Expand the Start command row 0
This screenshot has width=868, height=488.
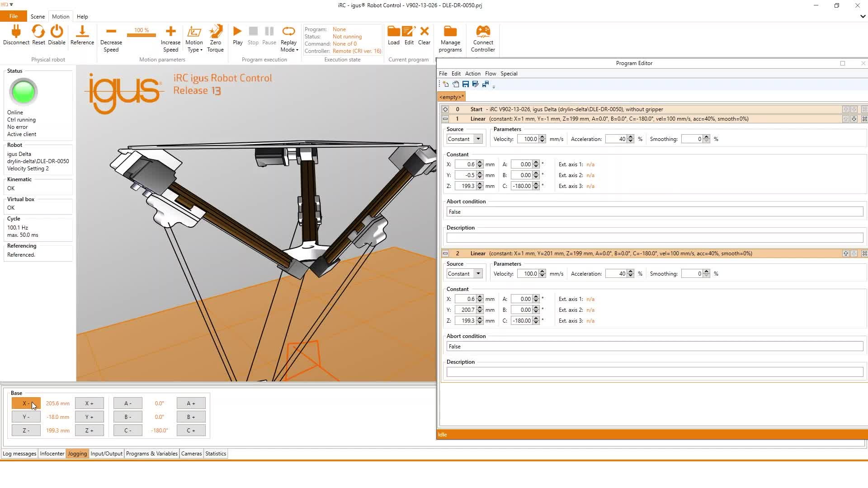(445, 109)
